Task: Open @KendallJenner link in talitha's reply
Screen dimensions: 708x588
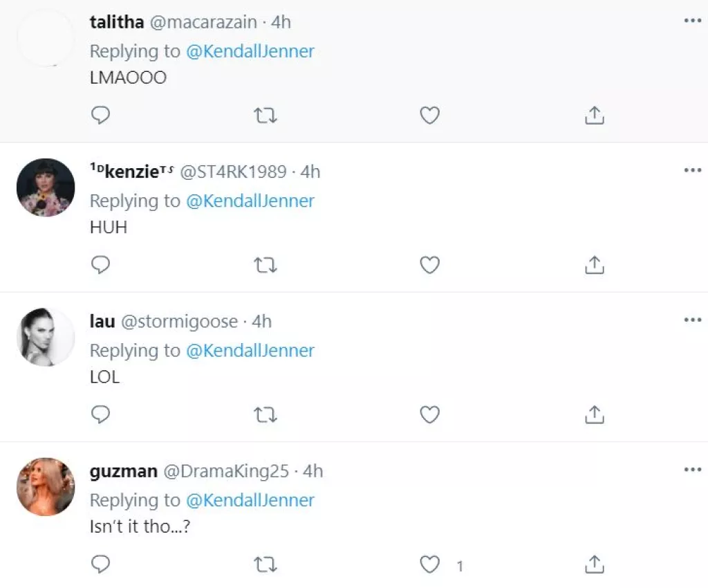Action: (252, 51)
